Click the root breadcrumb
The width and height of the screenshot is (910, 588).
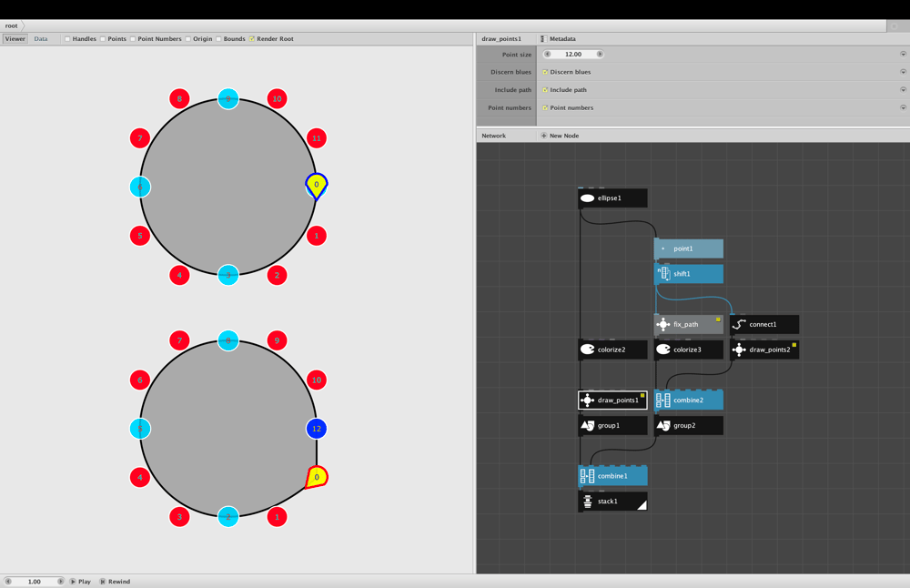tap(12, 25)
